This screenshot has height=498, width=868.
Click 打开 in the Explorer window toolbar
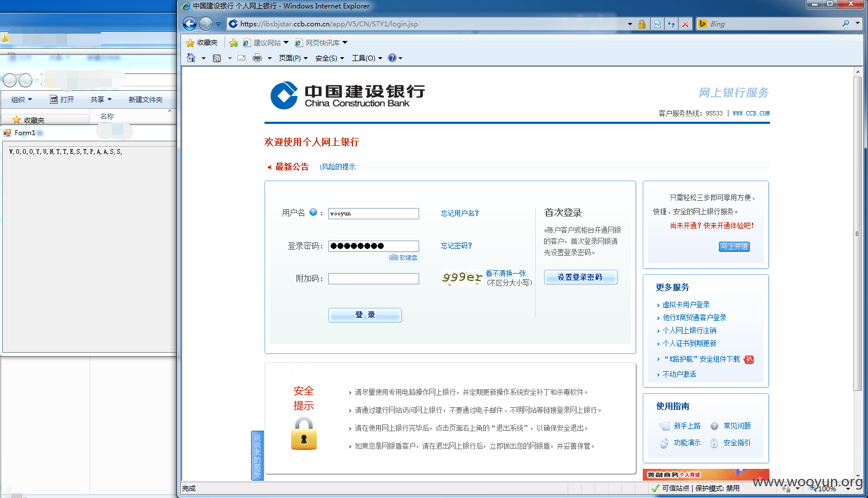point(62,99)
